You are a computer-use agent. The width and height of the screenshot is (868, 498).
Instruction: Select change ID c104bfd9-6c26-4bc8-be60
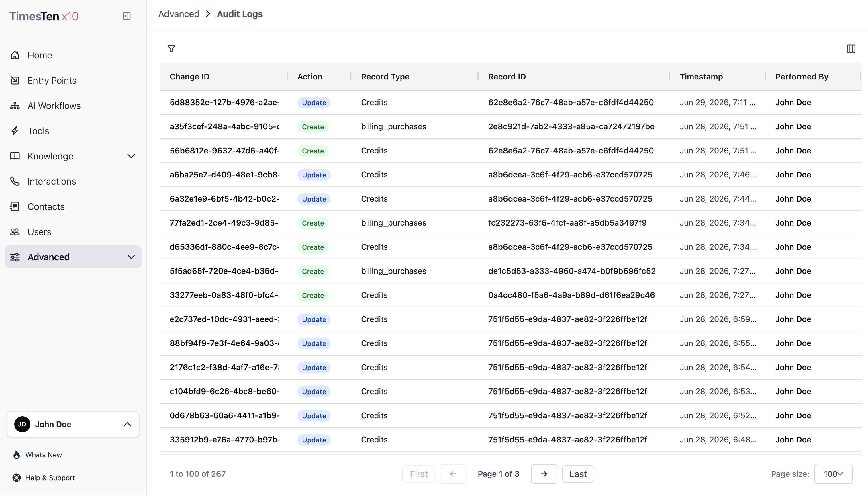224,391
